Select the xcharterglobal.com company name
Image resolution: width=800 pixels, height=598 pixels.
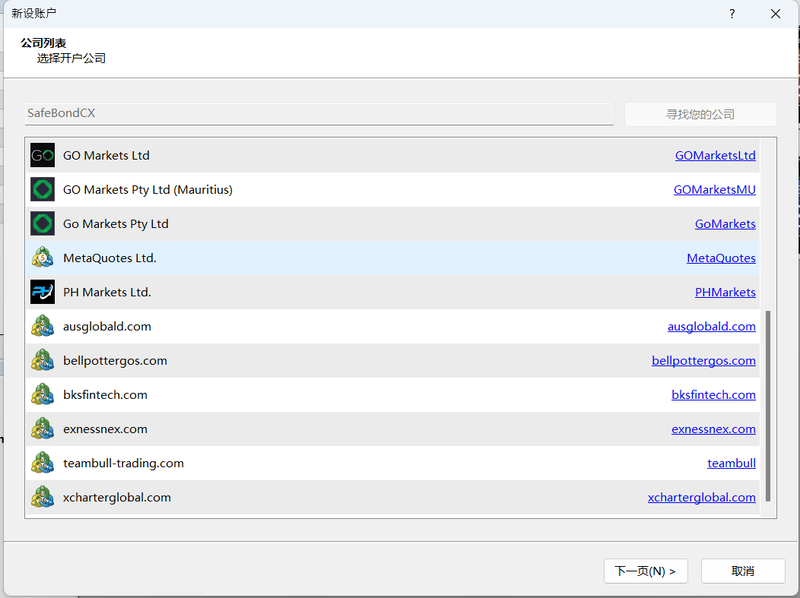(x=117, y=497)
